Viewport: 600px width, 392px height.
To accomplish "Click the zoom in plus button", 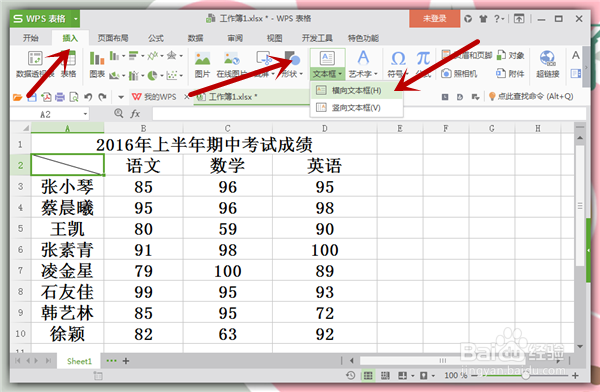I will [575, 376].
